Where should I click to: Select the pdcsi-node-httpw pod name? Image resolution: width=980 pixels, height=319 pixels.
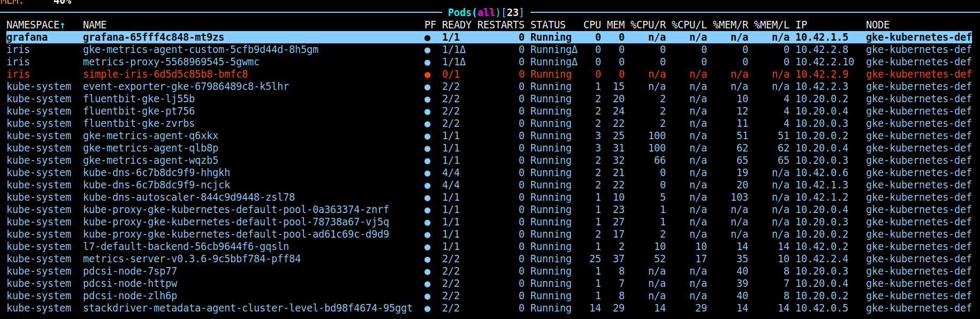(130, 284)
